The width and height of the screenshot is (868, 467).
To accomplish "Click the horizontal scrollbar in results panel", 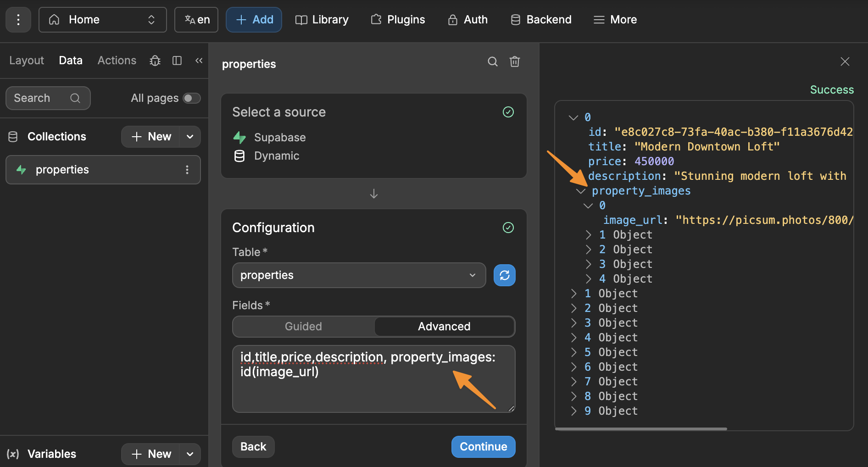I will click(x=641, y=429).
